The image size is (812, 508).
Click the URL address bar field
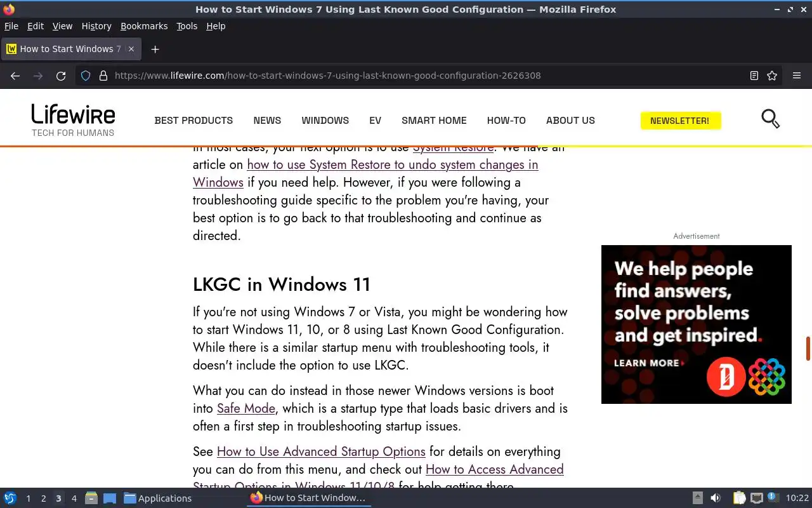point(428,76)
